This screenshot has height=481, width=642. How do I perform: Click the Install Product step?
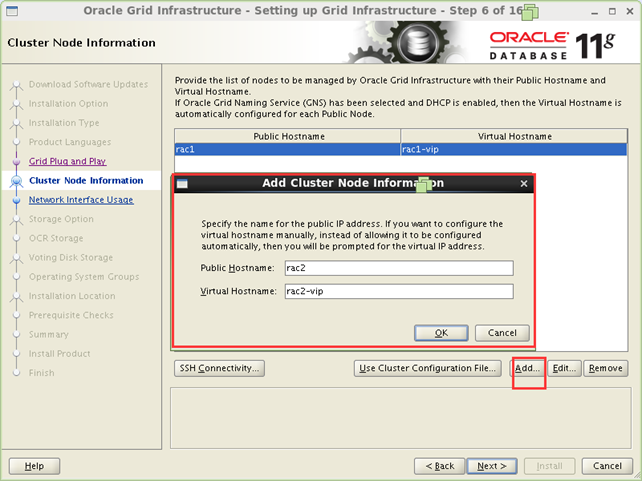pos(60,354)
